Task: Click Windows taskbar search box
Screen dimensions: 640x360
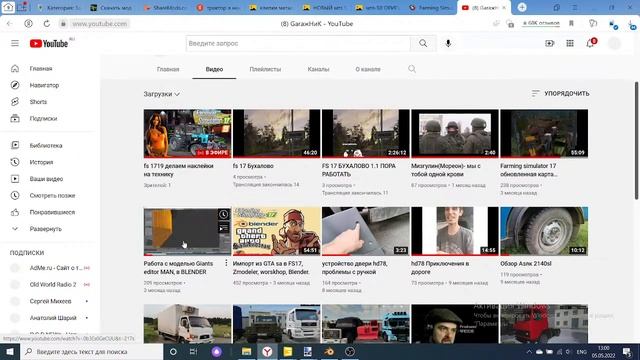Action: tap(91, 351)
